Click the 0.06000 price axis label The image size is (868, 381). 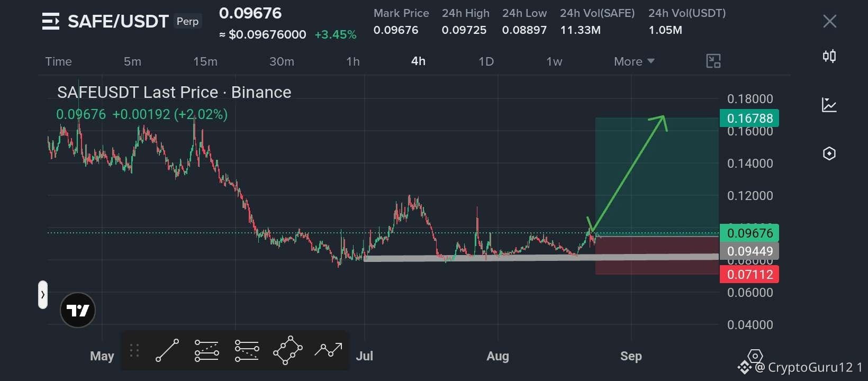[x=750, y=293]
